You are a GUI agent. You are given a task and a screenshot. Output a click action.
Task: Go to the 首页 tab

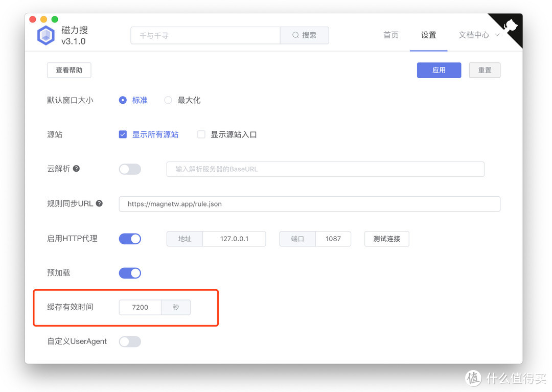click(391, 35)
